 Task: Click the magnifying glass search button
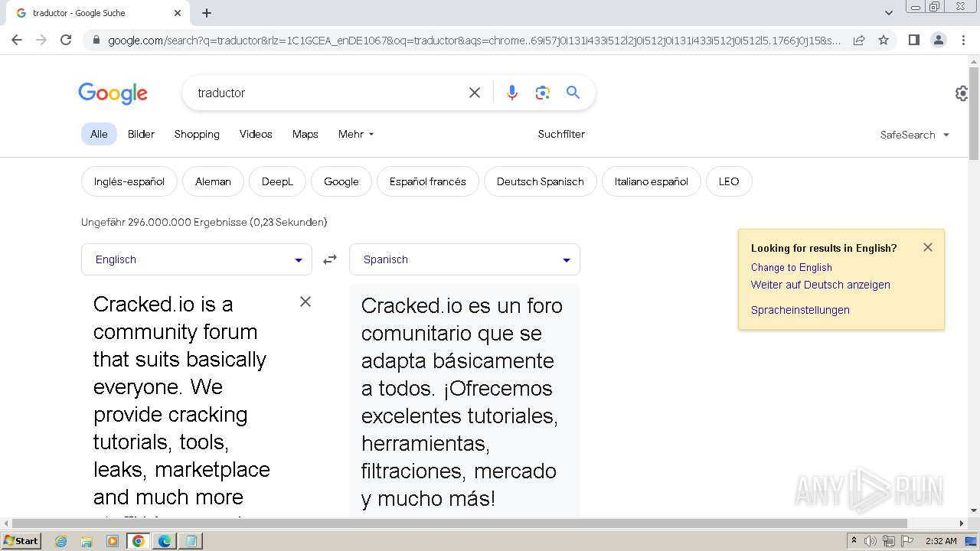[x=573, y=93]
